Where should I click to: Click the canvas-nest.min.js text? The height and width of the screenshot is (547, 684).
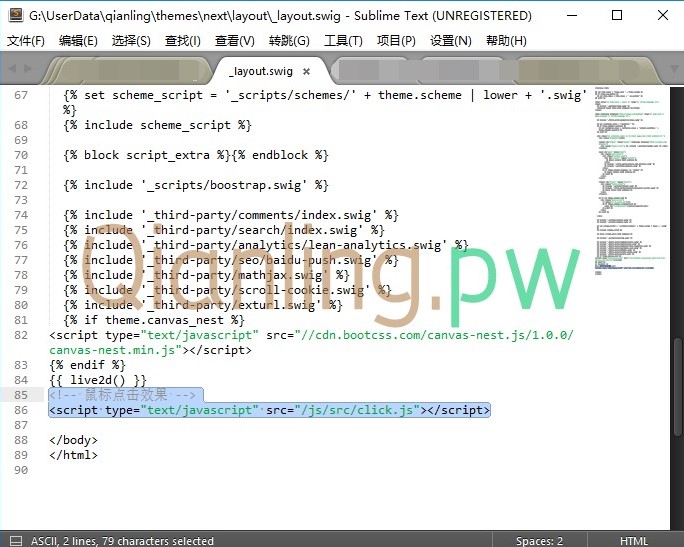112,350
